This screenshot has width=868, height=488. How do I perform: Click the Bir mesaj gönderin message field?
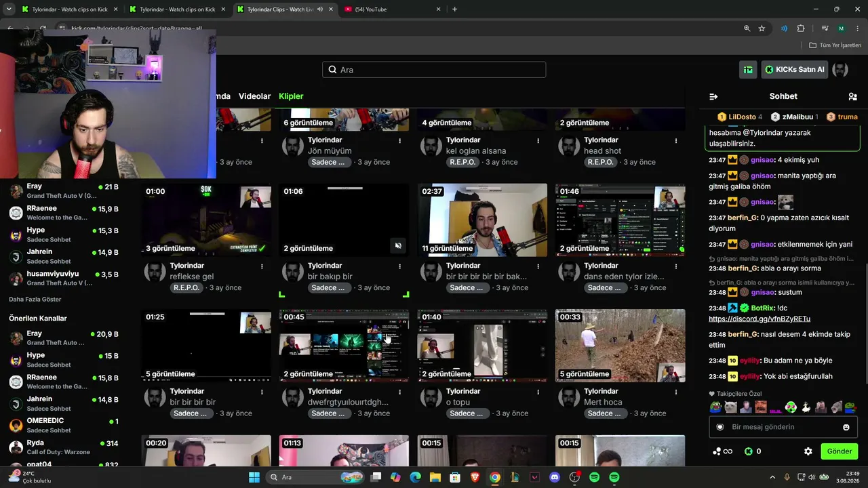(x=783, y=427)
